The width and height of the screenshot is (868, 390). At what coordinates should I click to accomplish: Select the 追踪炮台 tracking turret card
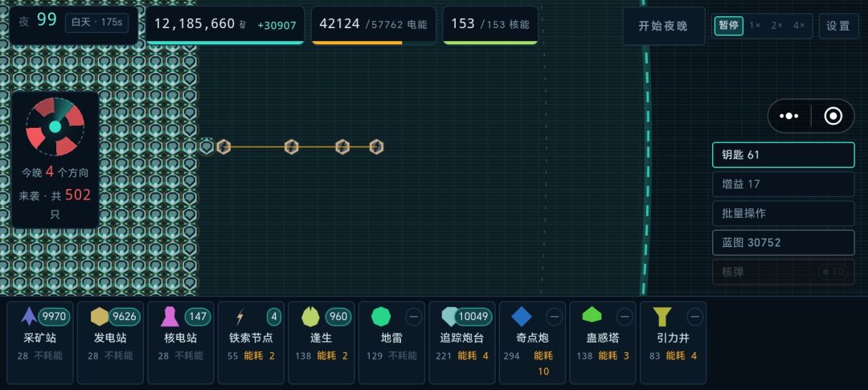pyautogui.click(x=461, y=343)
